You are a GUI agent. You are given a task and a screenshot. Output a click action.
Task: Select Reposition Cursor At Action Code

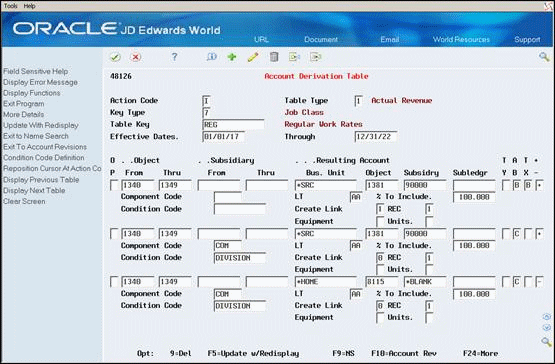(x=52, y=169)
